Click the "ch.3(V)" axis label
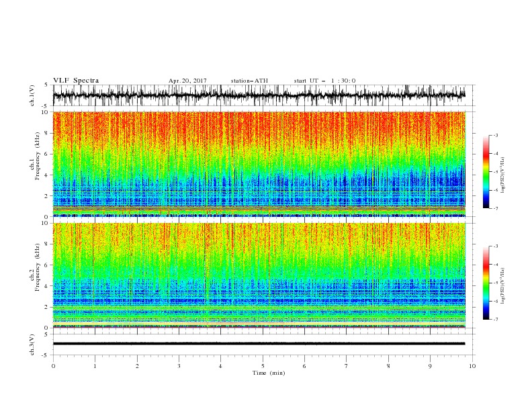The image size is (532, 411). pos(32,345)
